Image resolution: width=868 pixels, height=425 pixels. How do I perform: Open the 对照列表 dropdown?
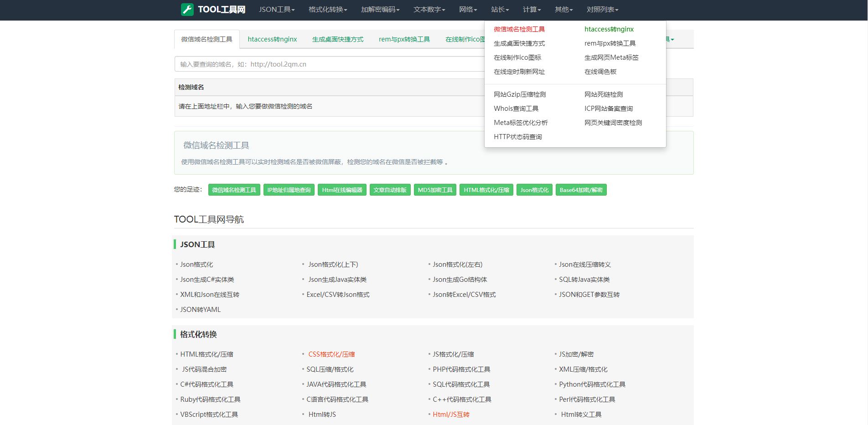click(x=600, y=9)
